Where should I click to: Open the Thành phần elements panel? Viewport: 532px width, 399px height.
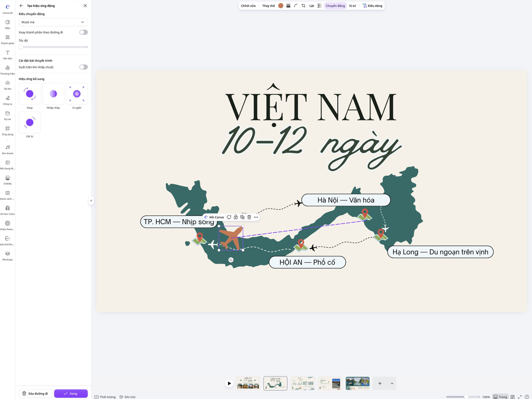[x=8, y=39]
